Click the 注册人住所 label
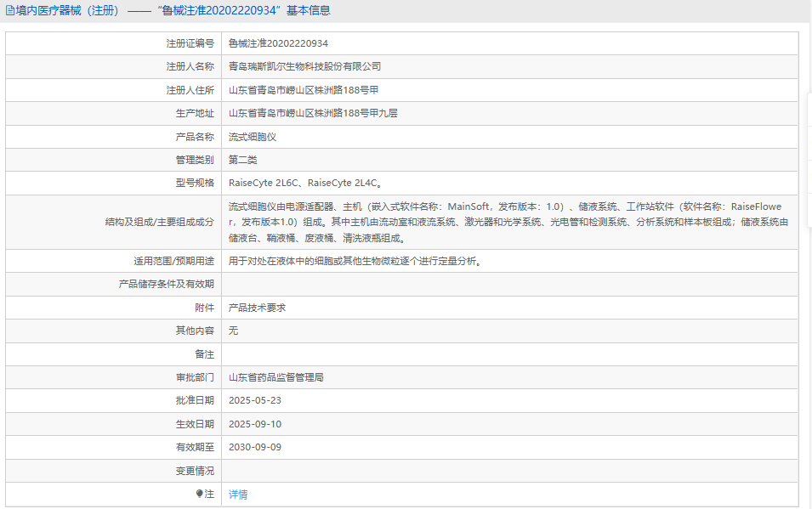Viewport: 812px width, 509px height. click(190, 90)
